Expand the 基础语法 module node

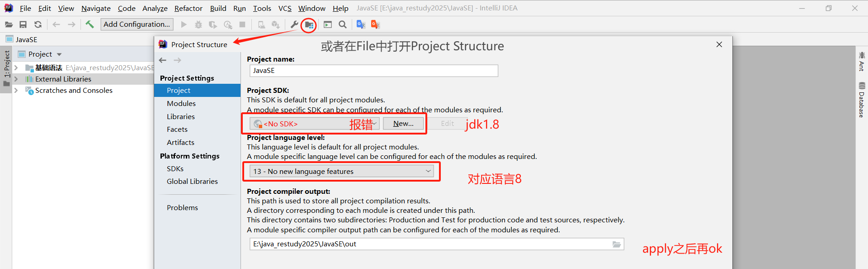16,68
